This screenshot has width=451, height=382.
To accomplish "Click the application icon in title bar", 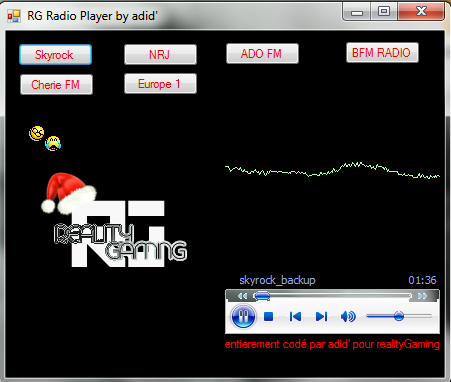I will click(14, 16).
